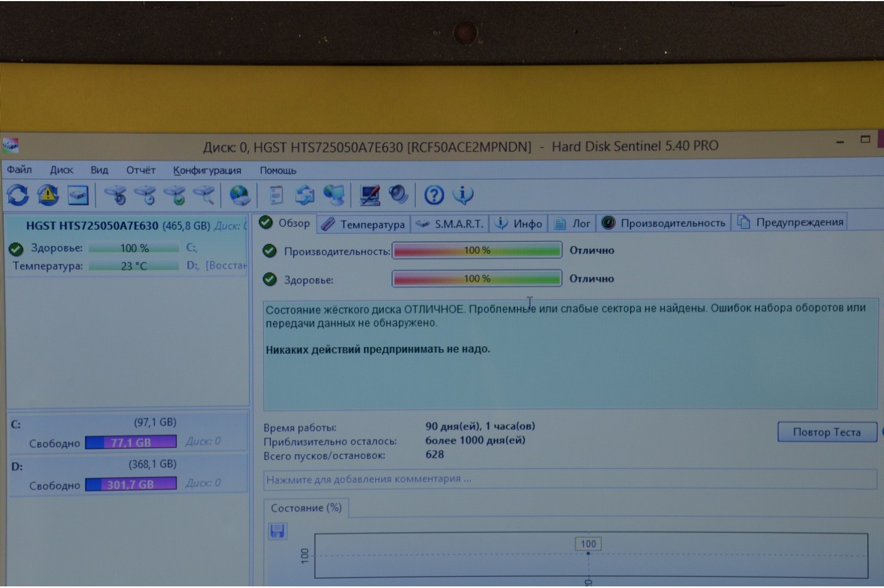Click the disk with magnifier surface test icon
The height and width of the screenshot is (588, 884).
[205, 195]
